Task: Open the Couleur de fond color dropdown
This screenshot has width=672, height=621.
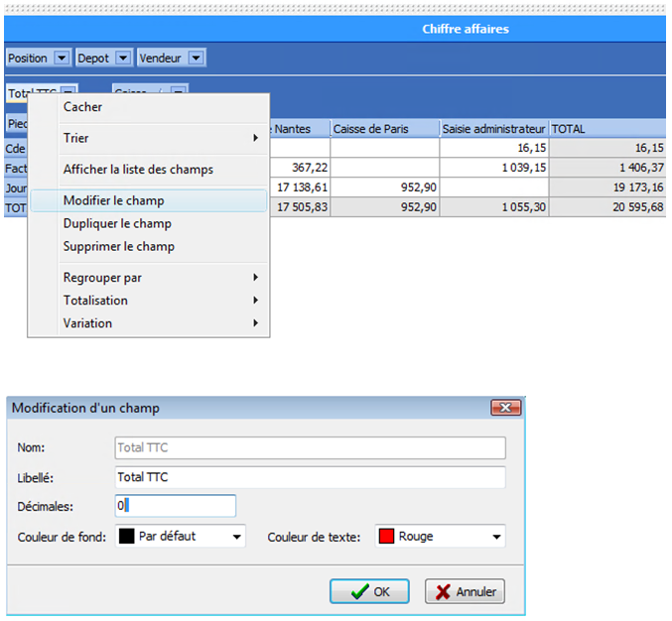Action: pyautogui.click(x=182, y=536)
